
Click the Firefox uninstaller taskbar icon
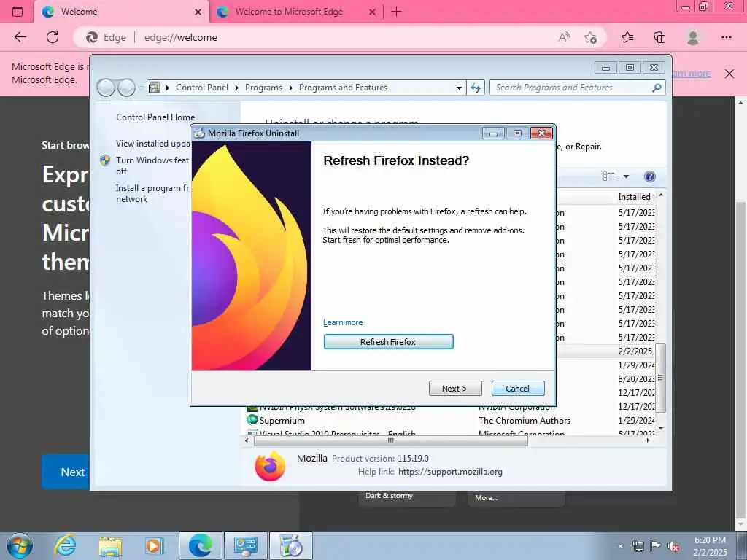291,545
